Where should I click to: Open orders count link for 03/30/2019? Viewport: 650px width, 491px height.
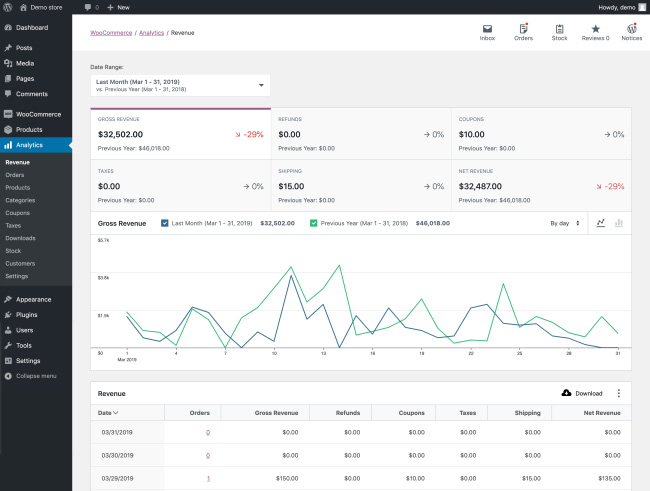point(208,455)
